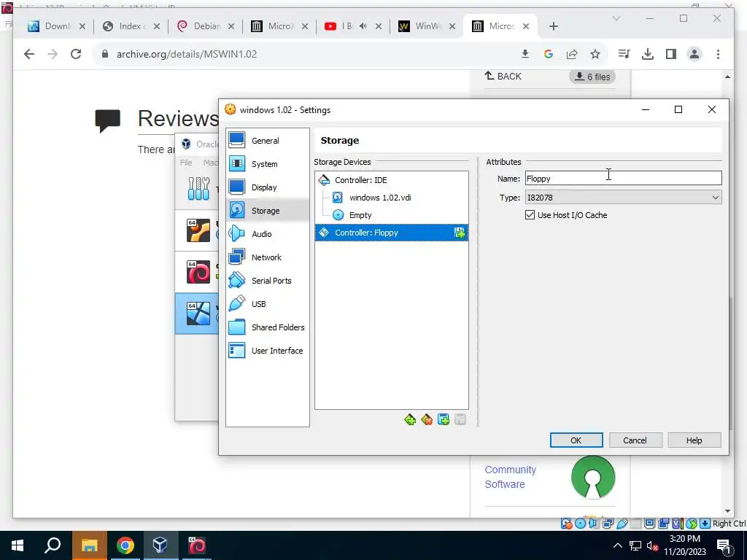
Task: Open Help for the settings dialog
Action: click(694, 440)
